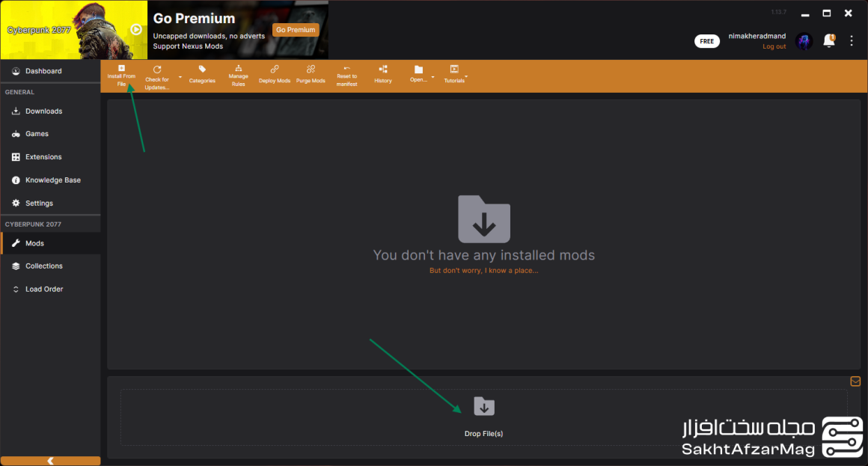Open the three-dot more options menu
This screenshot has width=868, height=466.
tap(852, 40)
